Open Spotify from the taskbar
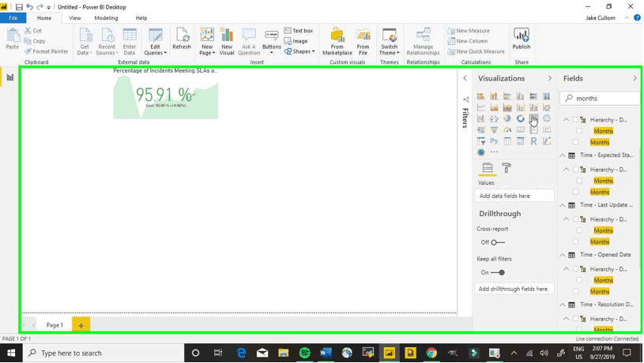 [304, 354]
